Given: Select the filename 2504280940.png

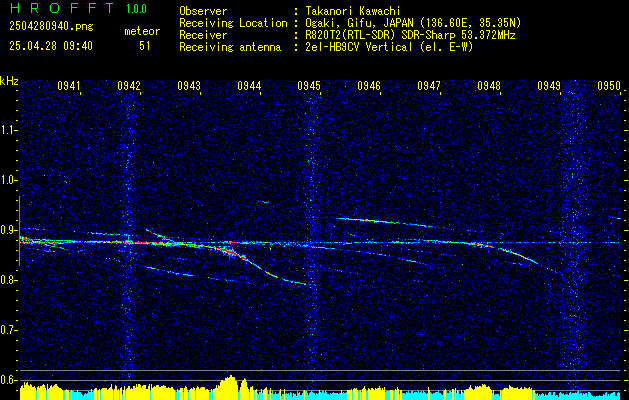Looking at the screenshot, I should click(51, 26).
